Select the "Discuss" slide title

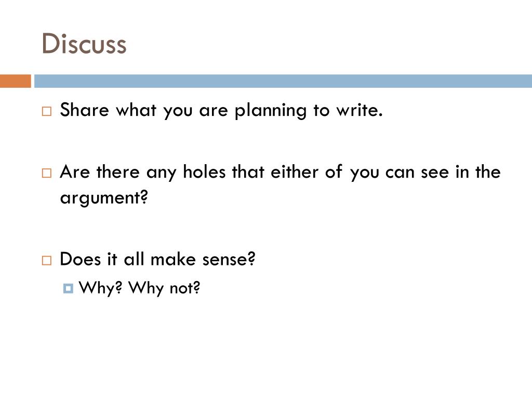tap(84, 44)
